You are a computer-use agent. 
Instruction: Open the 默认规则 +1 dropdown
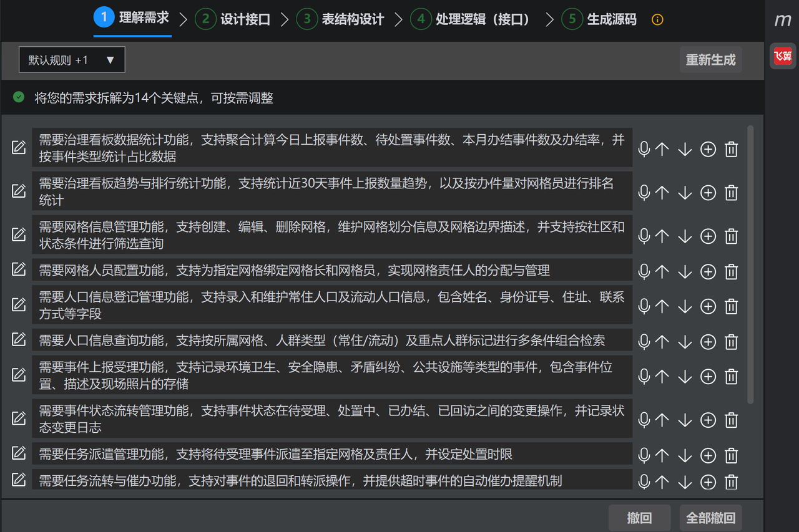pos(72,60)
